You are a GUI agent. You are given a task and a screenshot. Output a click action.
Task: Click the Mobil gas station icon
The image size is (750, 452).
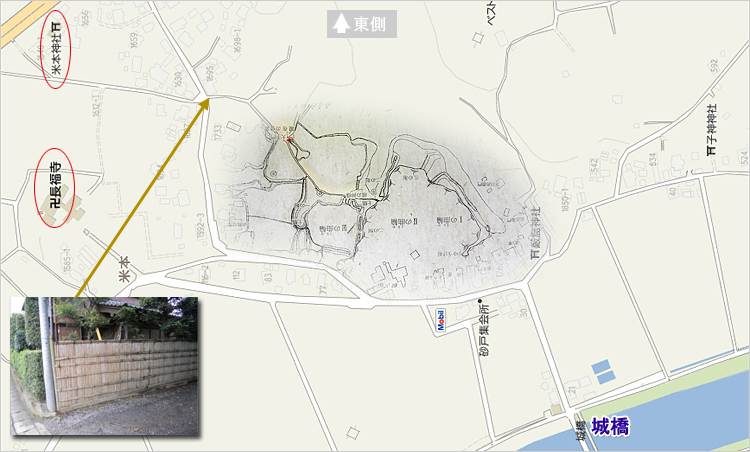coord(439,320)
